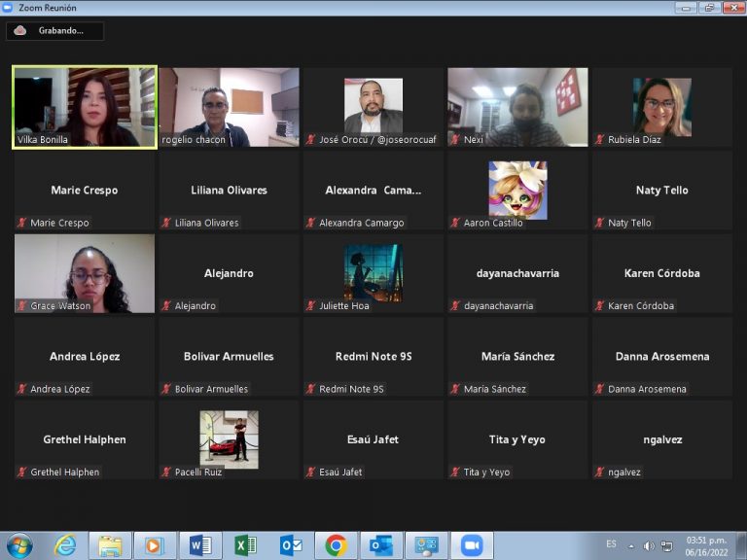Click the volume speaker tray icon
747x560 pixels.
[649, 545]
